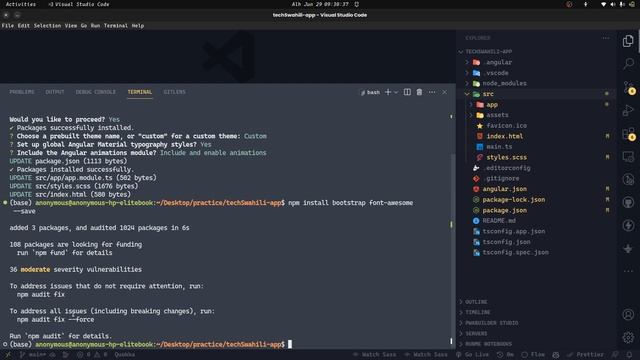
Task: Open the Search view in the activity bar
Action: (x=628, y=64)
